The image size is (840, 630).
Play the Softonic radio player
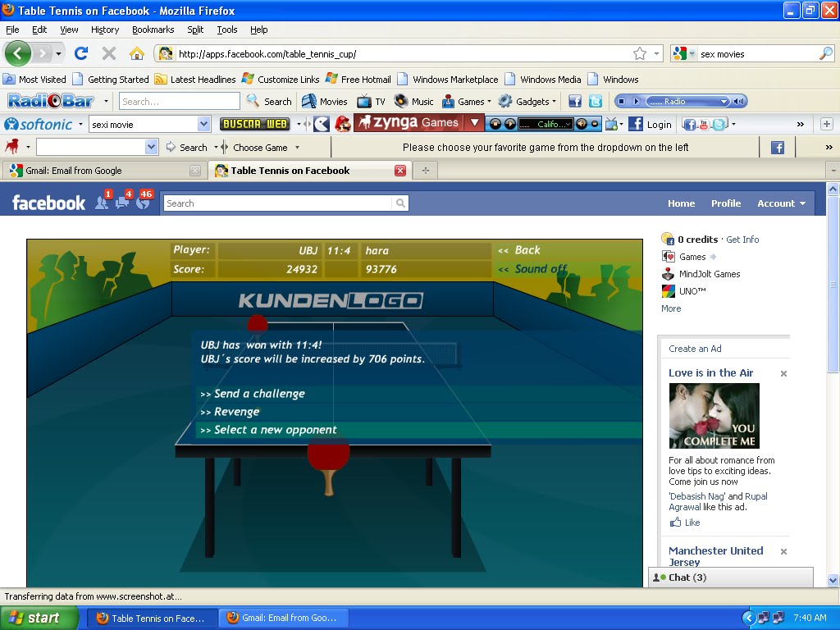tap(509, 125)
